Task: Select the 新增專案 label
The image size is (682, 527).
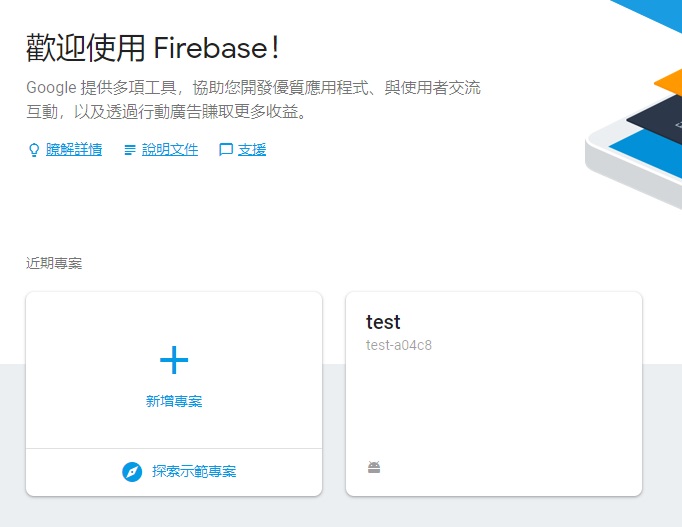Action: click(174, 401)
